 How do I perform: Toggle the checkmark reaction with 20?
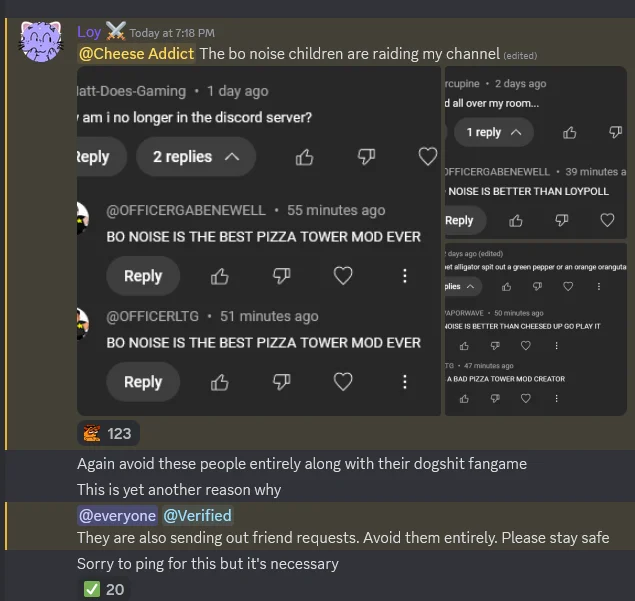pyautogui.click(x=105, y=589)
